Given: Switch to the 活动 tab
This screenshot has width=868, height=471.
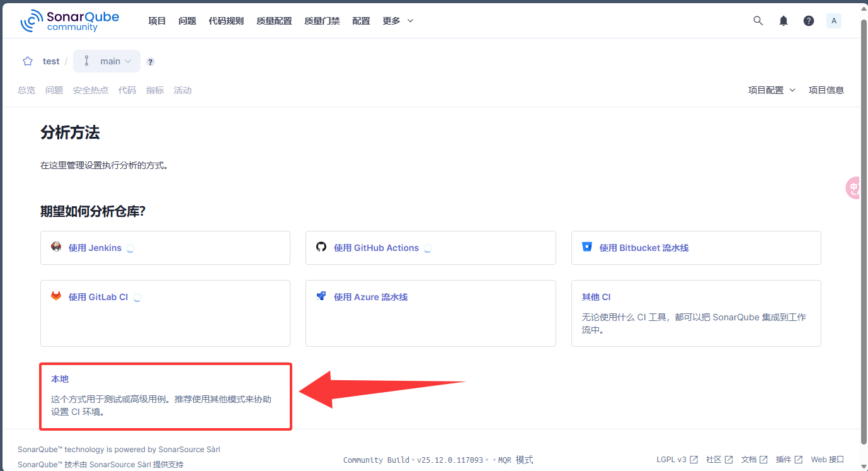Looking at the screenshot, I should tap(183, 90).
